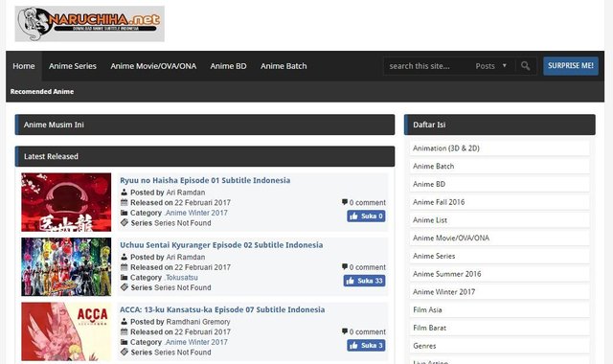This screenshot has width=613, height=364.
Task: Click the calendar icon on the Kyuranger post
Action: click(125, 267)
